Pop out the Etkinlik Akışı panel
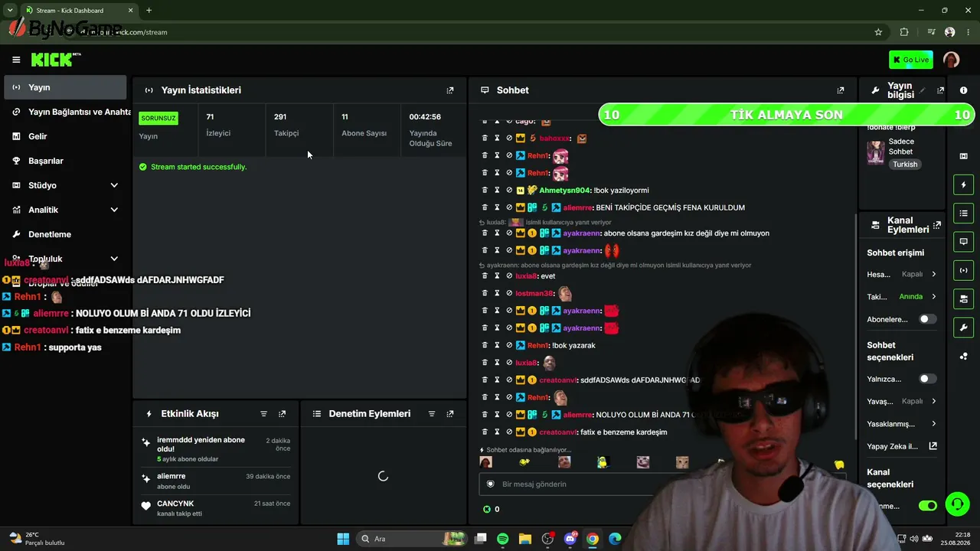980x551 pixels. [283, 414]
